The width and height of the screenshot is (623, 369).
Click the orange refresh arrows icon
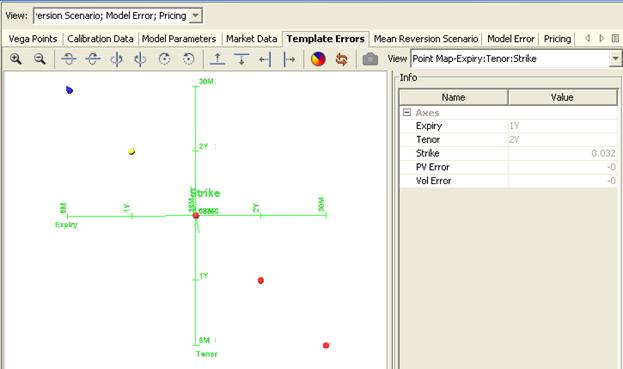(342, 59)
